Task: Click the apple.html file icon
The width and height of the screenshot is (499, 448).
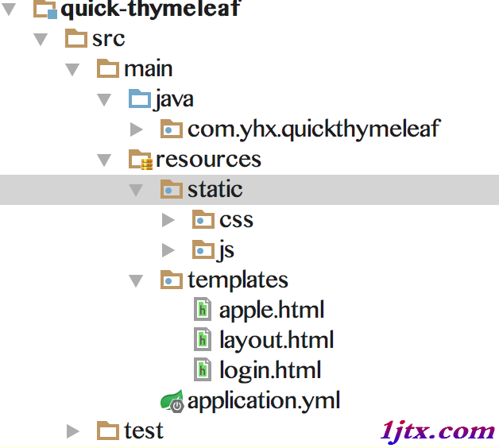Action: (x=203, y=309)
